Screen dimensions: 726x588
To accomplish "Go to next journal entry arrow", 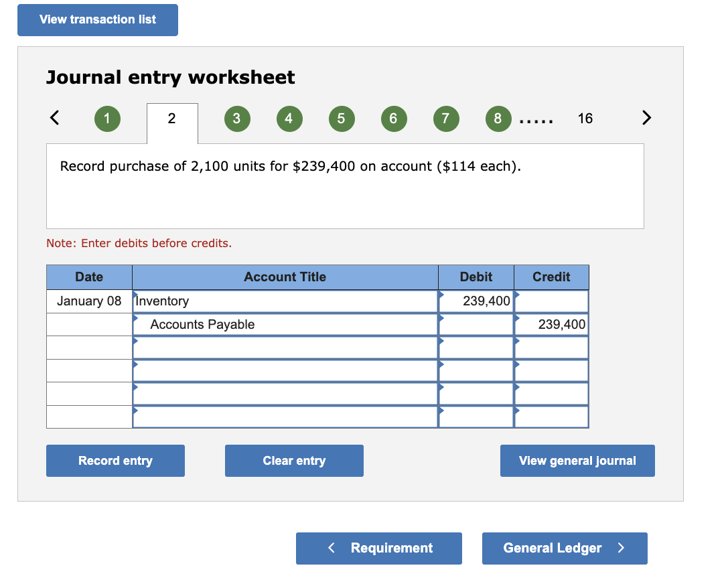I will pyautogui.click(x=646, y=118).
